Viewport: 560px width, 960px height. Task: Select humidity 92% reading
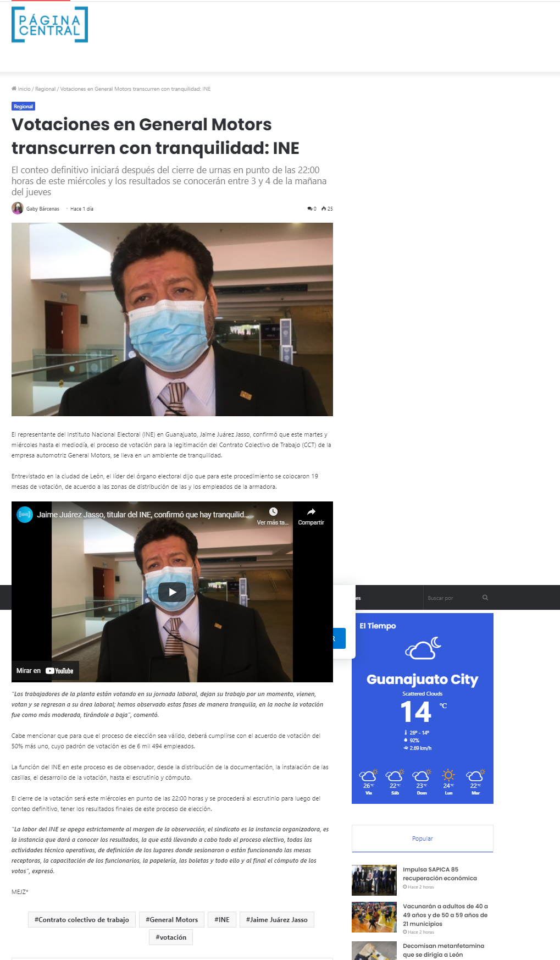pos(412,740)
